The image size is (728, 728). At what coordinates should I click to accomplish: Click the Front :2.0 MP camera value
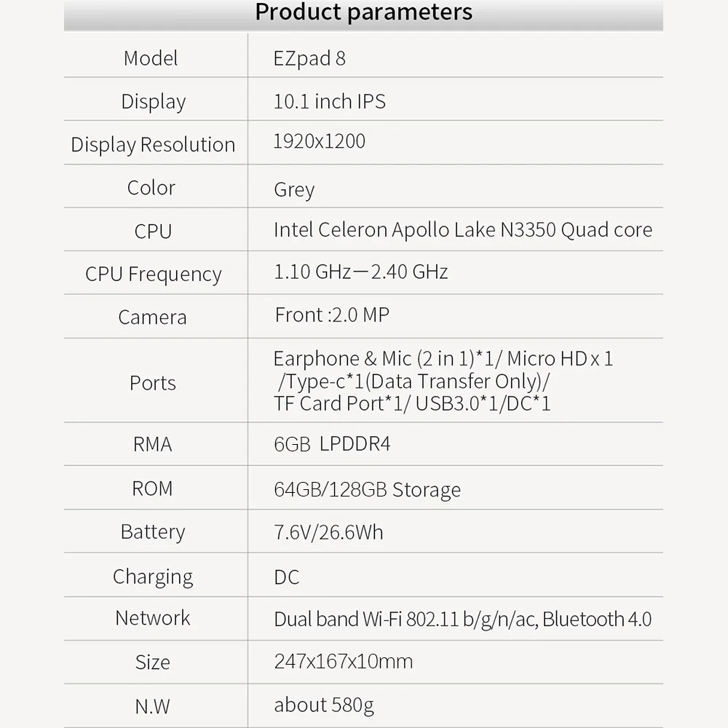click(332, 314)
